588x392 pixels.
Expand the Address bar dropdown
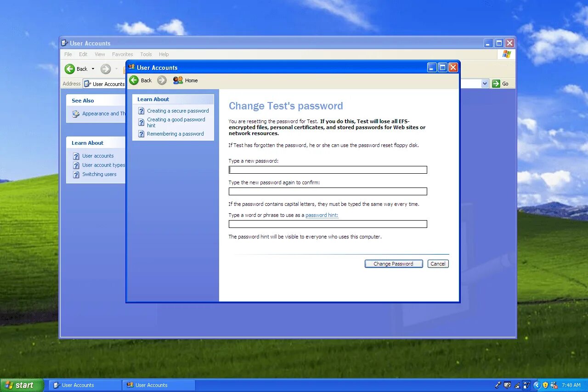(485, 84)
